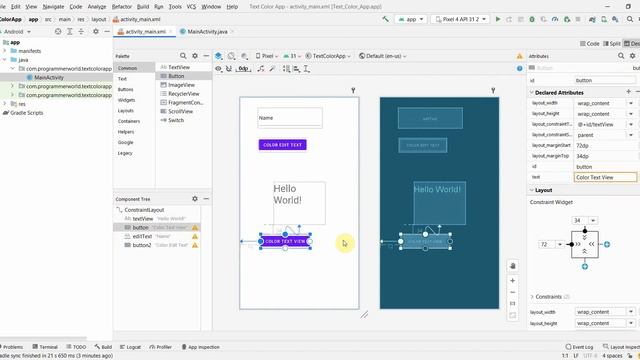
Task: Toggle autoconnect magnet icon
Action: [x=229, y=69]
